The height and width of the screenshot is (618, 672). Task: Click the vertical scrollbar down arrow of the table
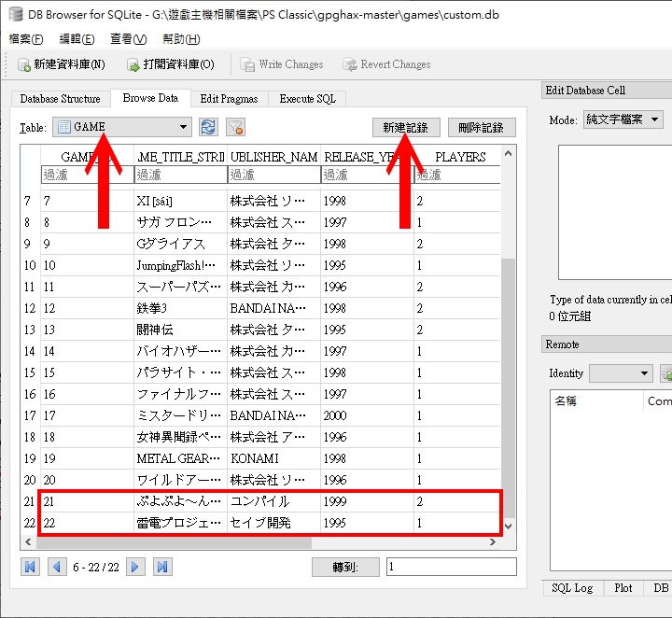509,527
